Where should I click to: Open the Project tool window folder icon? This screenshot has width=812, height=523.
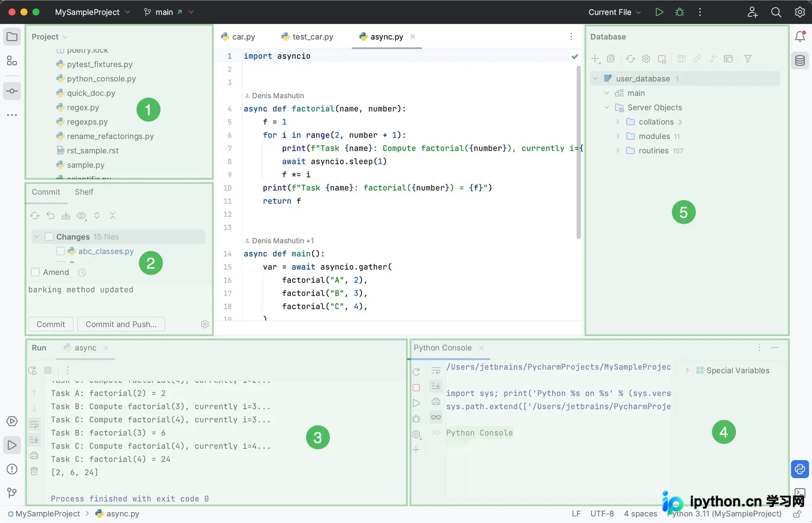[x=12, y=37]
